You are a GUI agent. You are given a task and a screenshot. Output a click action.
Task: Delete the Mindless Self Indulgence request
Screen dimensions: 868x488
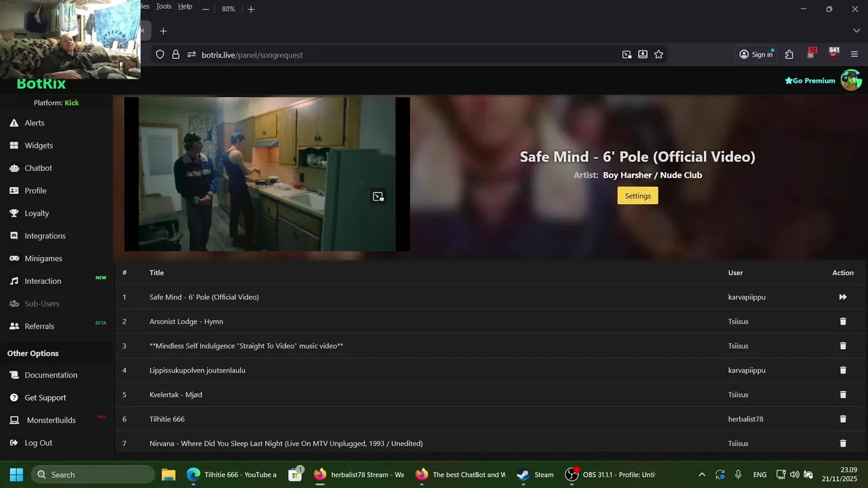pos(843,346)
